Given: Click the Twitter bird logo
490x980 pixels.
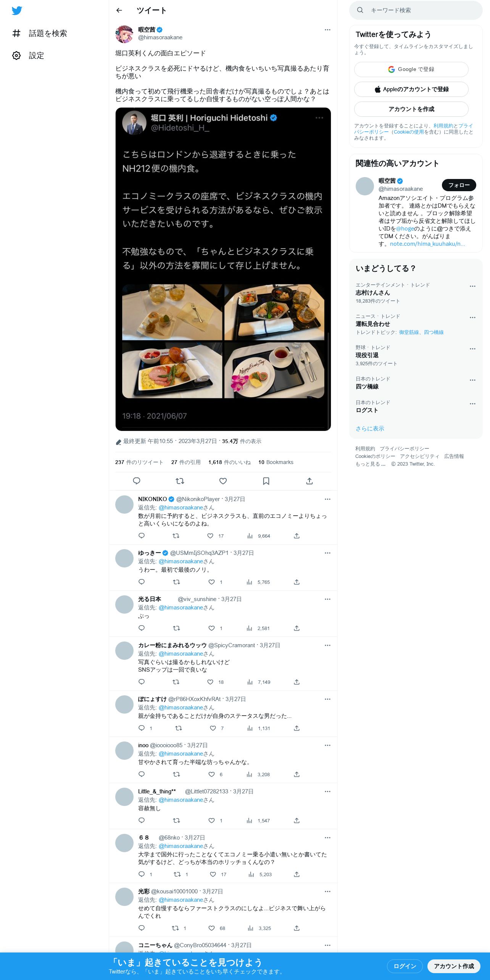Looking at the screenshot, I should (x=17, y=11).
